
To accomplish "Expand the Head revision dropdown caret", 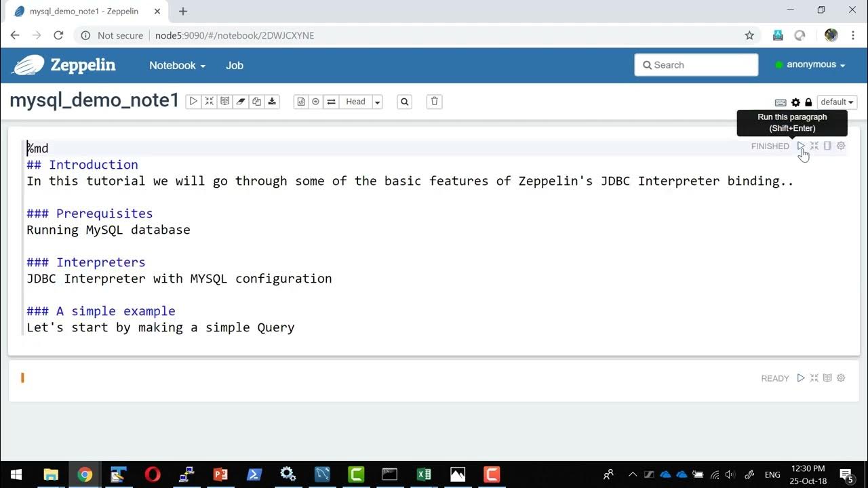I will coord(378,102).
